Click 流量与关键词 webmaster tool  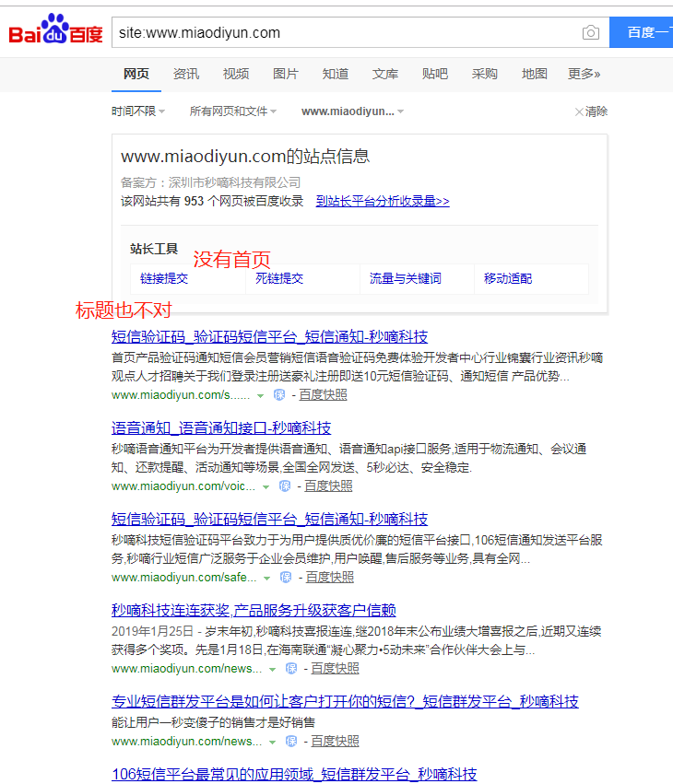(406, 278)
